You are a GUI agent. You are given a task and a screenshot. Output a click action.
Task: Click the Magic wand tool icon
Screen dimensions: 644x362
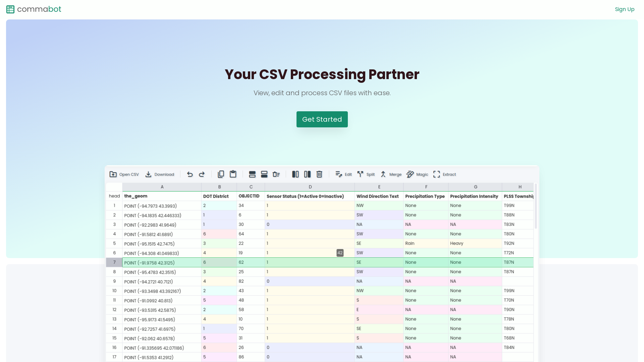[410, 174]
